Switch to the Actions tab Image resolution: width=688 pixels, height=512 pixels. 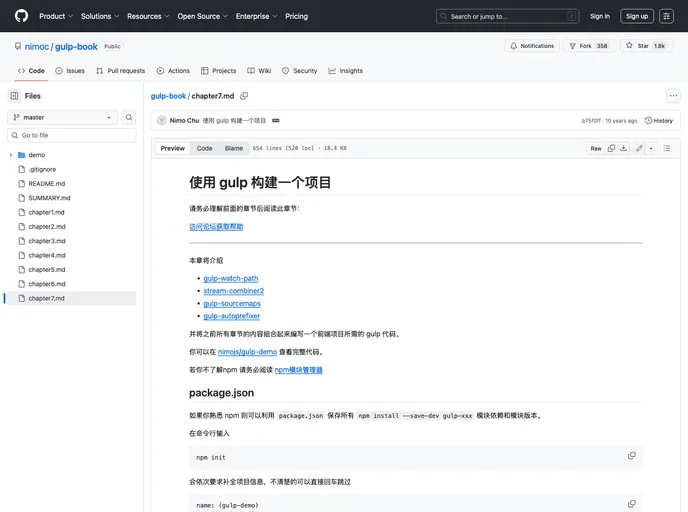(x=173, y=71)
